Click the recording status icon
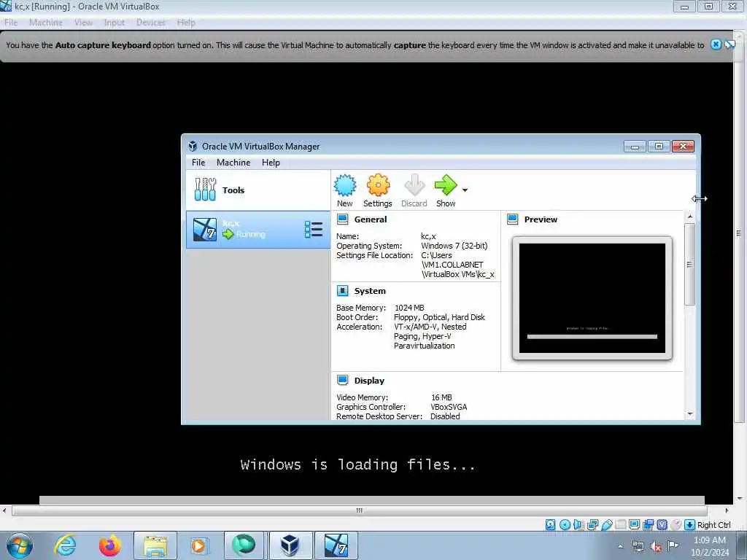This screenshot has height=560, width=747. coord(648,525)
